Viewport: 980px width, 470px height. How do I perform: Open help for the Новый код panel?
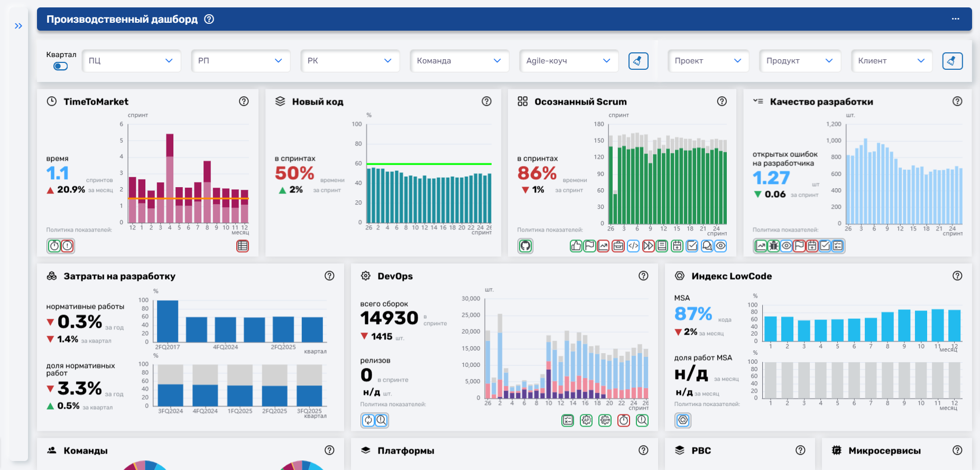click(x=486, y=102)
